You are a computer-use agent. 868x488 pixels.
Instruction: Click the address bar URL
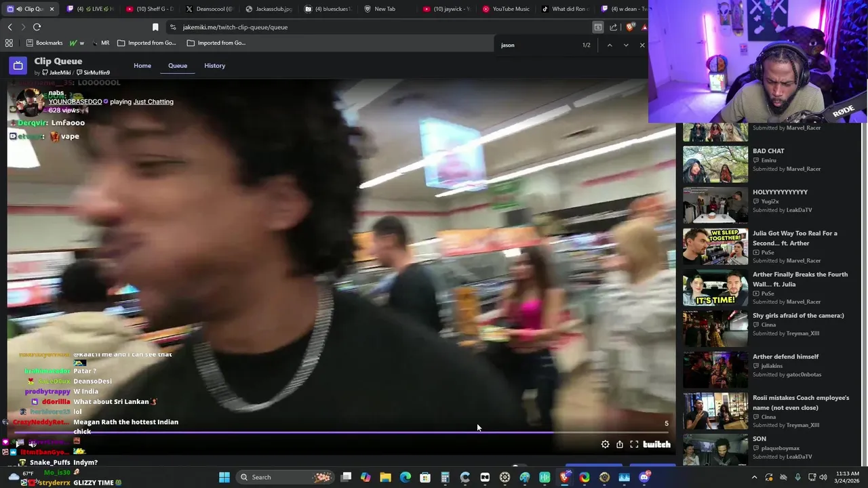235,27
